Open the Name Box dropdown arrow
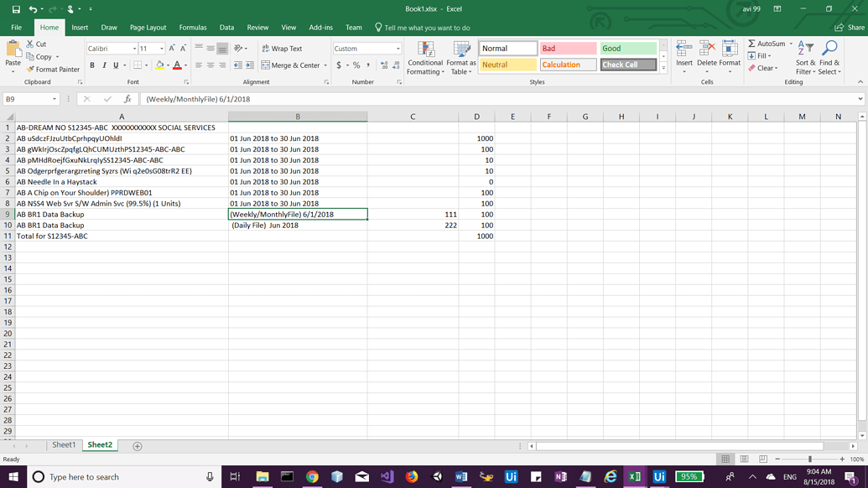The height and width of the screenshot is (488, 868). coord(55,99)
